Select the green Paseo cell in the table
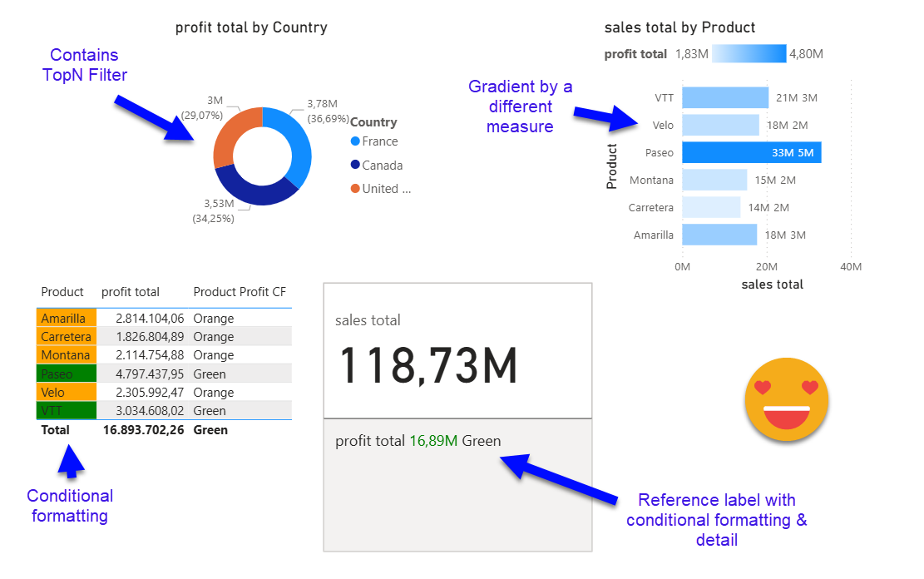The image size is (924, 579). pyautogui.click(x=67, y=374)
